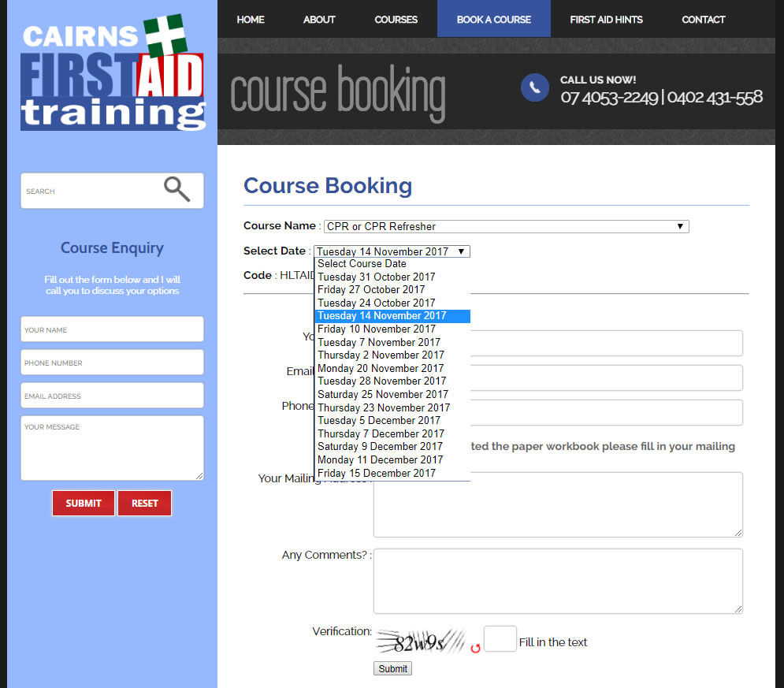Click the Submit button below verification

coord(392,668)
